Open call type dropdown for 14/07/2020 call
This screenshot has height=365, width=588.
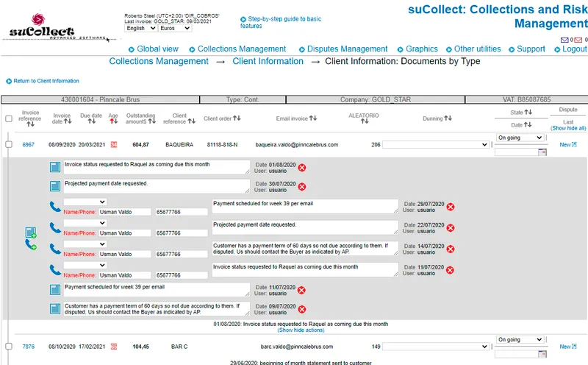[85, 244]
